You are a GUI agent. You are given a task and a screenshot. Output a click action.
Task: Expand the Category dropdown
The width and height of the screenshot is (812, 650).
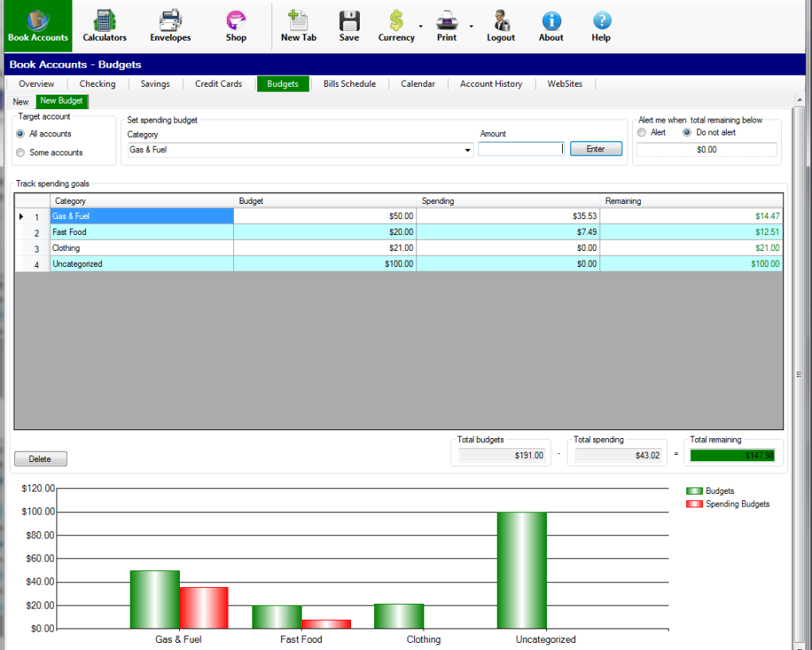pyautogui.click(x=467, y=150)
